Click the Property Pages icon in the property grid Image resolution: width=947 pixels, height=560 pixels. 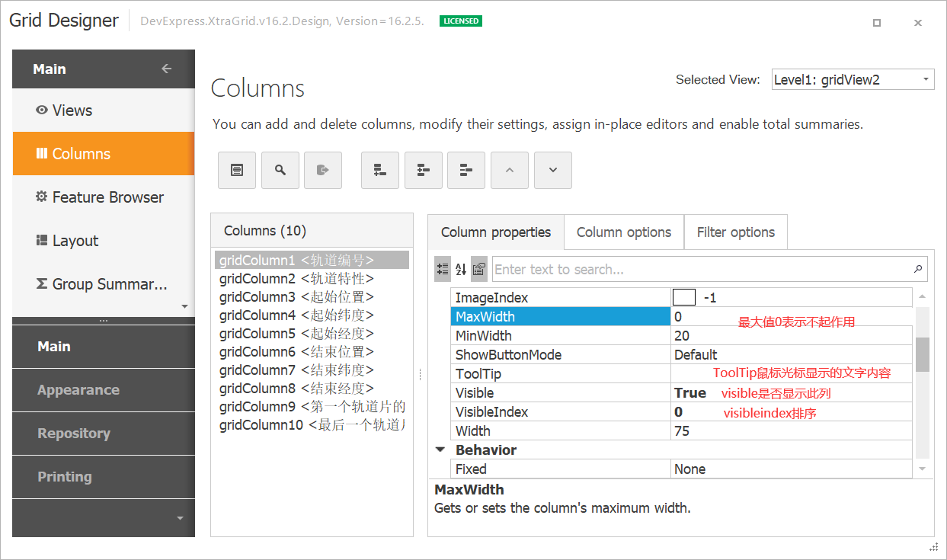(x=479, y=269)
